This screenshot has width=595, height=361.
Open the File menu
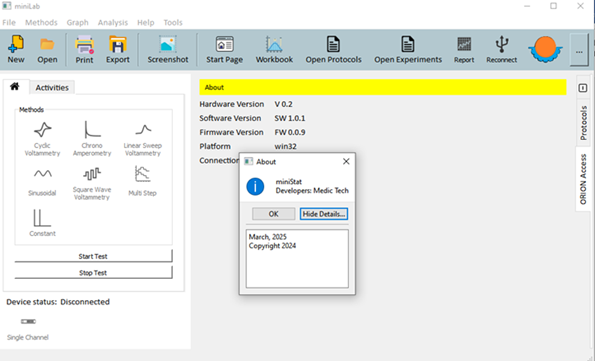(9, 22)
